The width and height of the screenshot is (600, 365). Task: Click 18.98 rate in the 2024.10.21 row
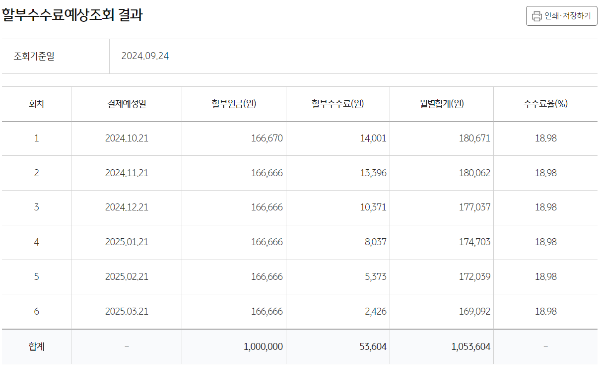(546, 138)
